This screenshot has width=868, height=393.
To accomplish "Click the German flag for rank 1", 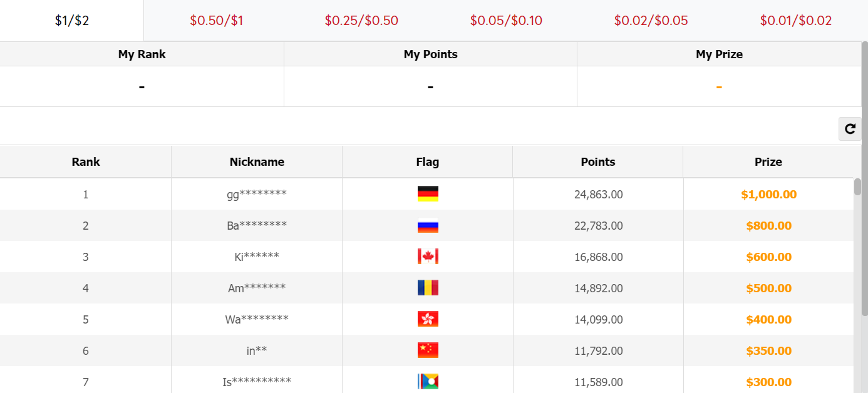I will click(x=428, y=194).
